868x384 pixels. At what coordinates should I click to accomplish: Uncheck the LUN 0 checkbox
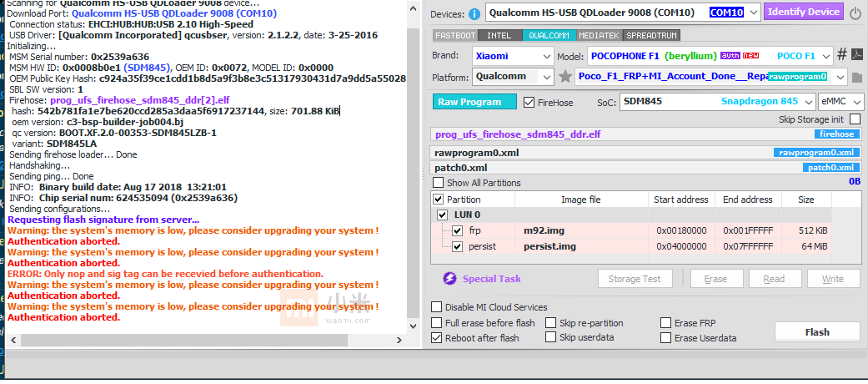pos(443,215)
